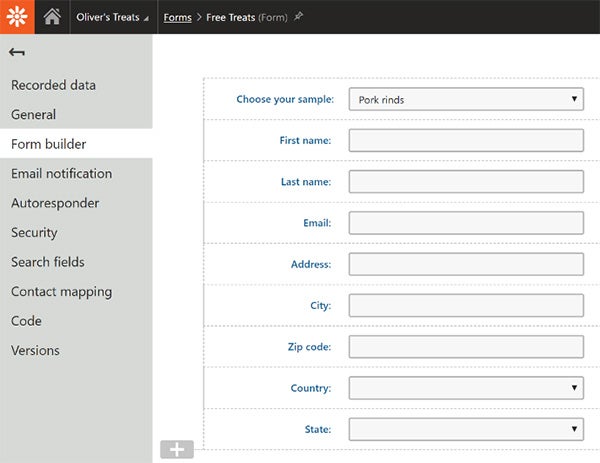Select the Email notification tab
This screenshot has height=463, width=600.
(61, 174)
